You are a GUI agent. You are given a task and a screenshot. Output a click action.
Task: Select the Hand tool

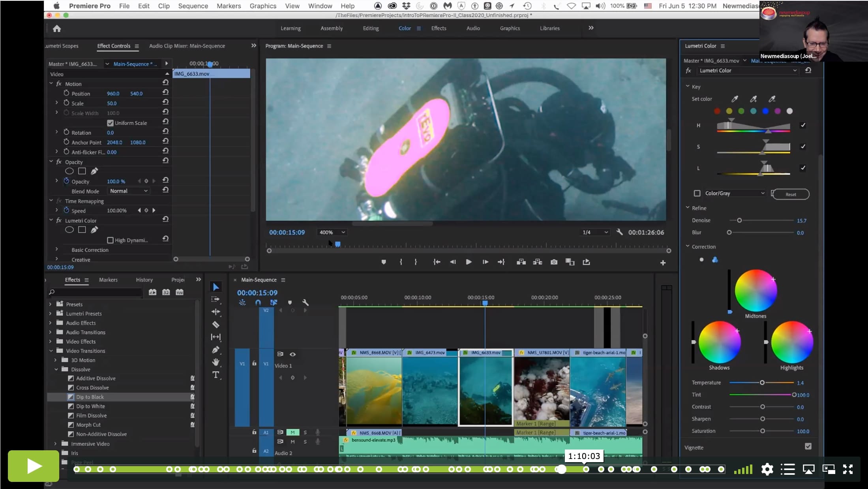[216, 362]
